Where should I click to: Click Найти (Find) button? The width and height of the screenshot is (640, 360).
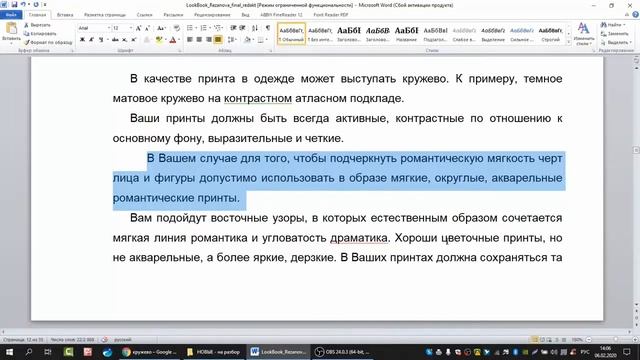click(613, 25)
